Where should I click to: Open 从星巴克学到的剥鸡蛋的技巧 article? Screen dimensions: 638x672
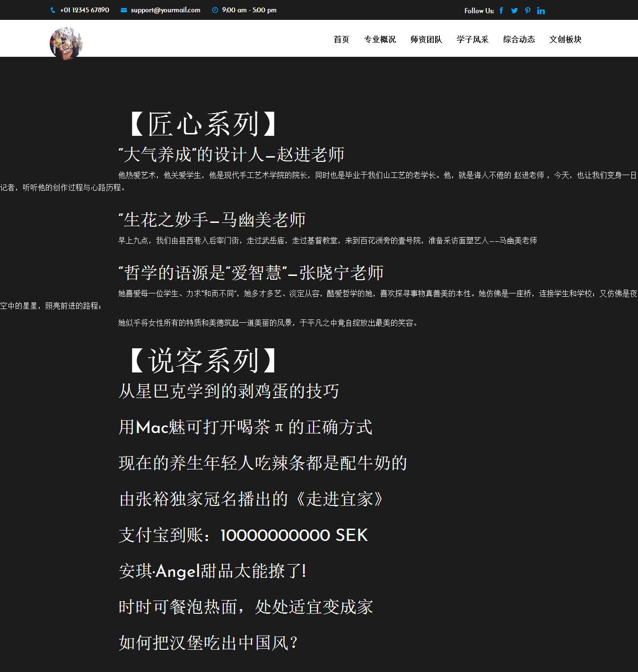click(x=229, y=391)
